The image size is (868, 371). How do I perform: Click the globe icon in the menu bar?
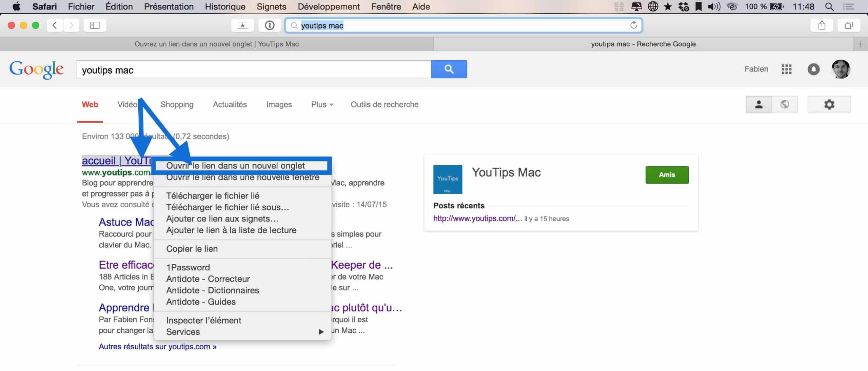653,6
